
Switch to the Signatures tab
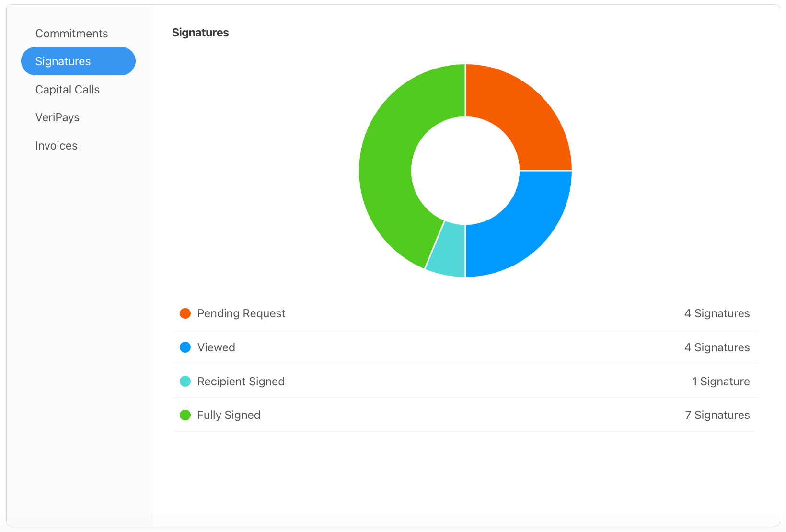click(63, 61)
